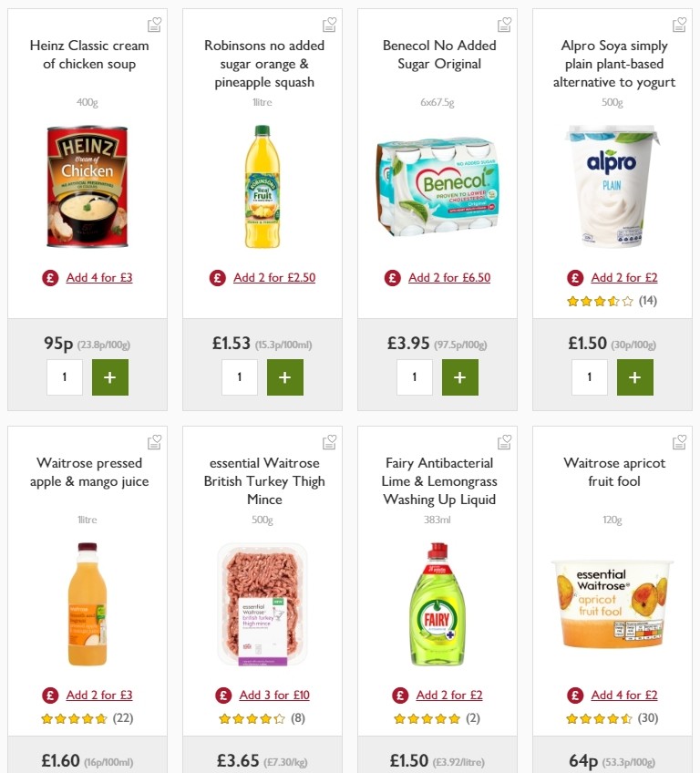Click the list icon on Waitrose apricot fruit fool
The width and height of the screenshot is (700, 773).
pyautogui.click(x=680, y=440)
